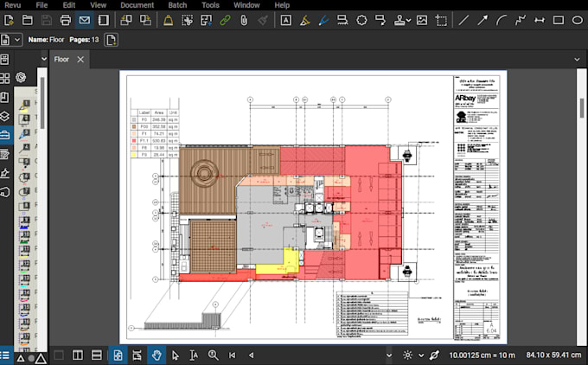The width and height of the screenshot is (588, 365).
Task: Open the View menu
Action: (x=99, y=5)
